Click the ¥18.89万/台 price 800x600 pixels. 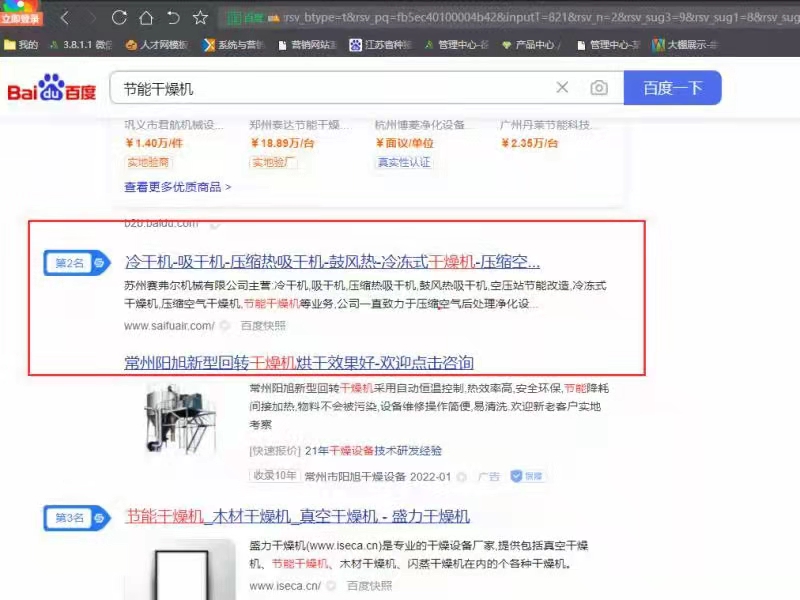(x=282, y=143)
